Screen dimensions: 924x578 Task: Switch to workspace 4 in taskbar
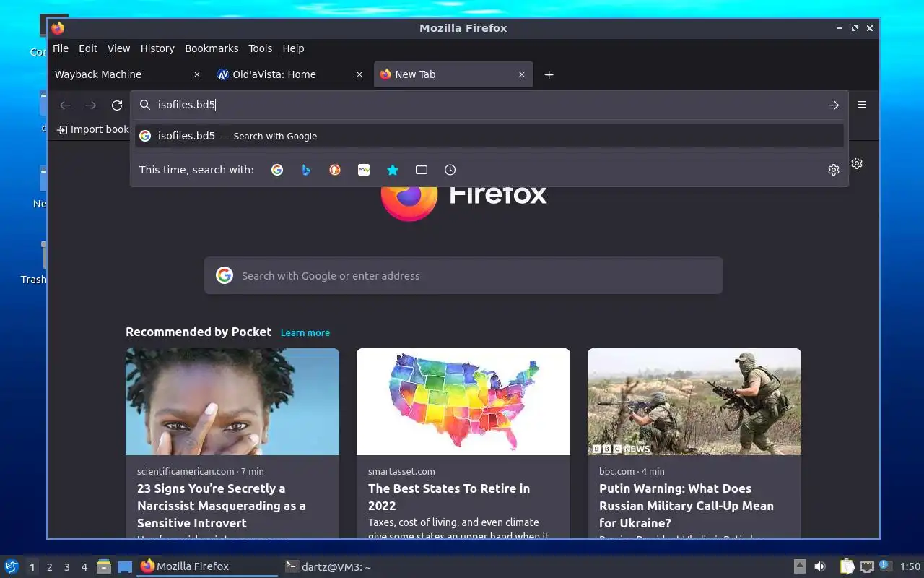(x=84, y=567)
